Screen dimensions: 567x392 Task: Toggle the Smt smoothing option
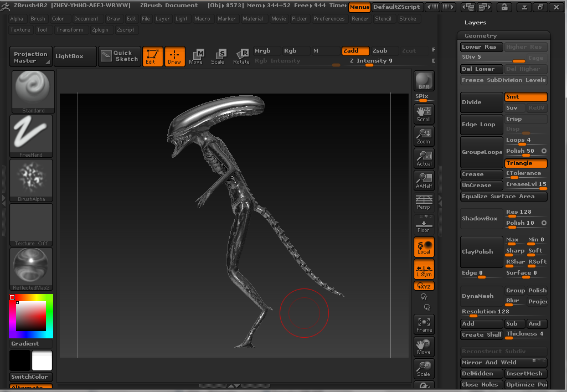click(525, 97)
